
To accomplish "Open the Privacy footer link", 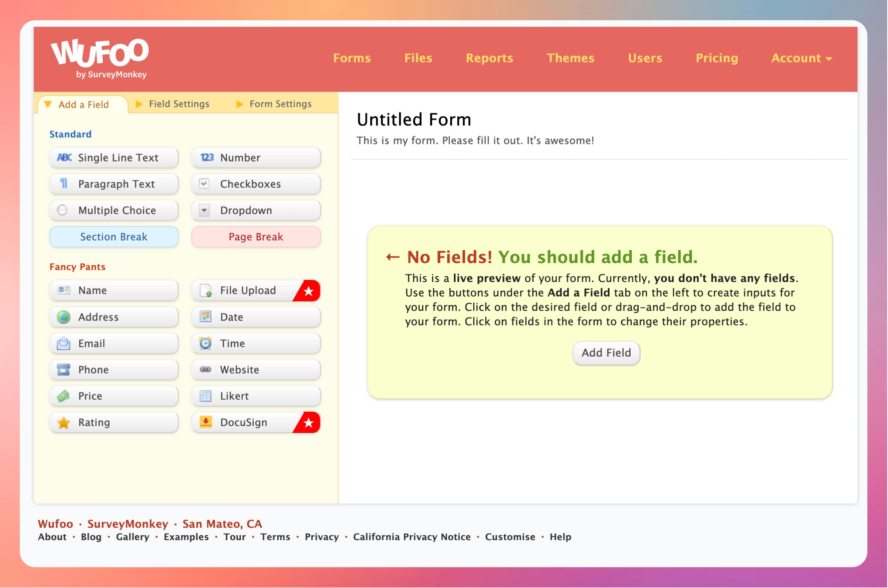I will [322, 536].
